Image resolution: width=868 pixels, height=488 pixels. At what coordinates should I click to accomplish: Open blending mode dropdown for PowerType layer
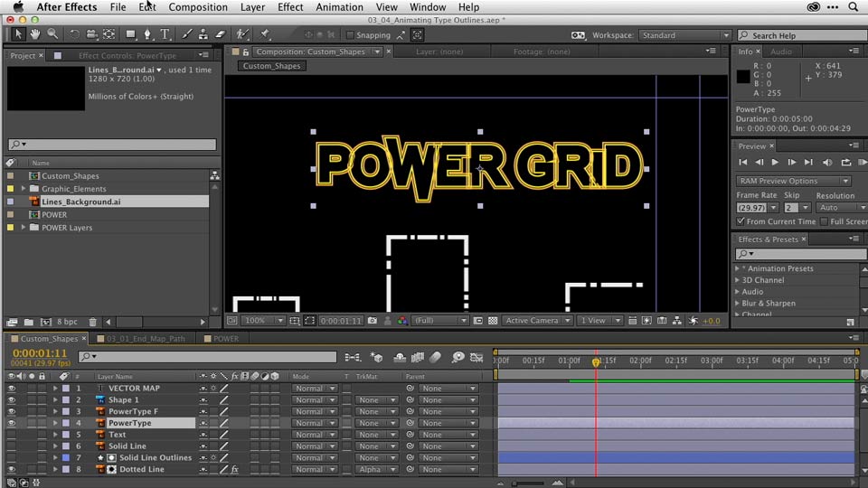[314, 423]
